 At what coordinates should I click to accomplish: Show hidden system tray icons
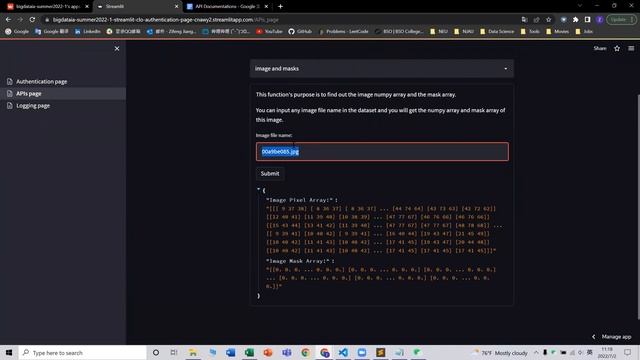pyautogui.click(x=536, y=353)
